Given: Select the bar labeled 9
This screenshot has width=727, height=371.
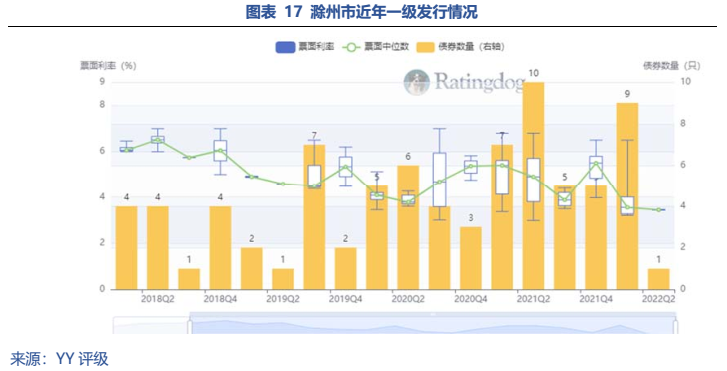Looking at the screenshot, I should tap(627, 196).
